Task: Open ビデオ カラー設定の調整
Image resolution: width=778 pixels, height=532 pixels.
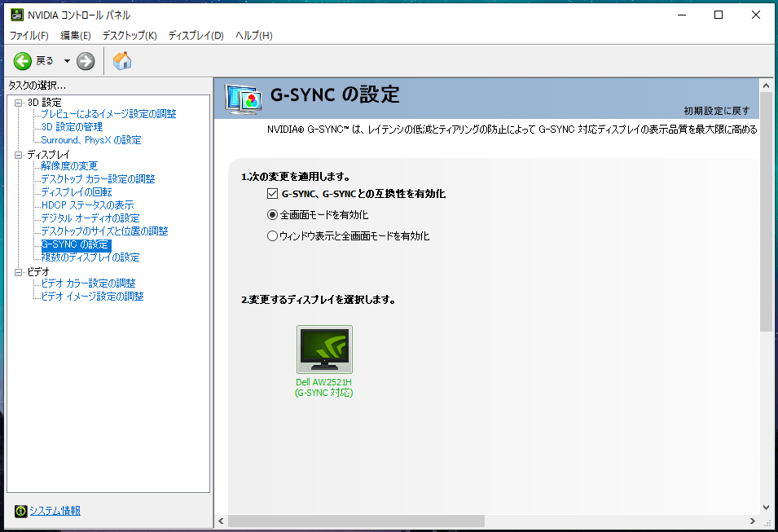Action: coord(88,283)
